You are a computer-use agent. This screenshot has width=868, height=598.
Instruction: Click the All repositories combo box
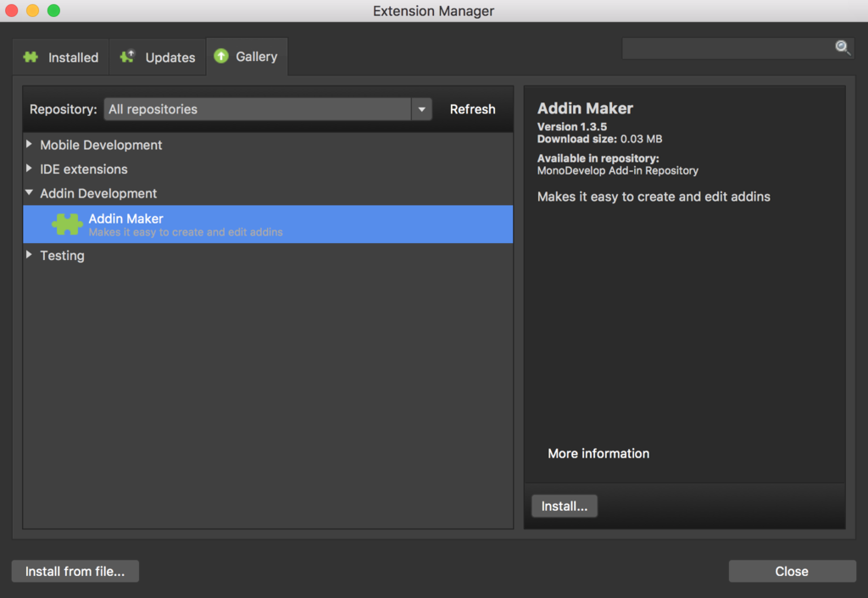268,109
